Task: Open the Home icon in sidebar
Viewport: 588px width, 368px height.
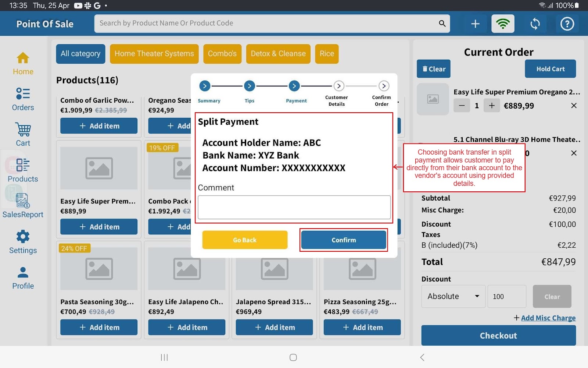Action: coord(23,63)
